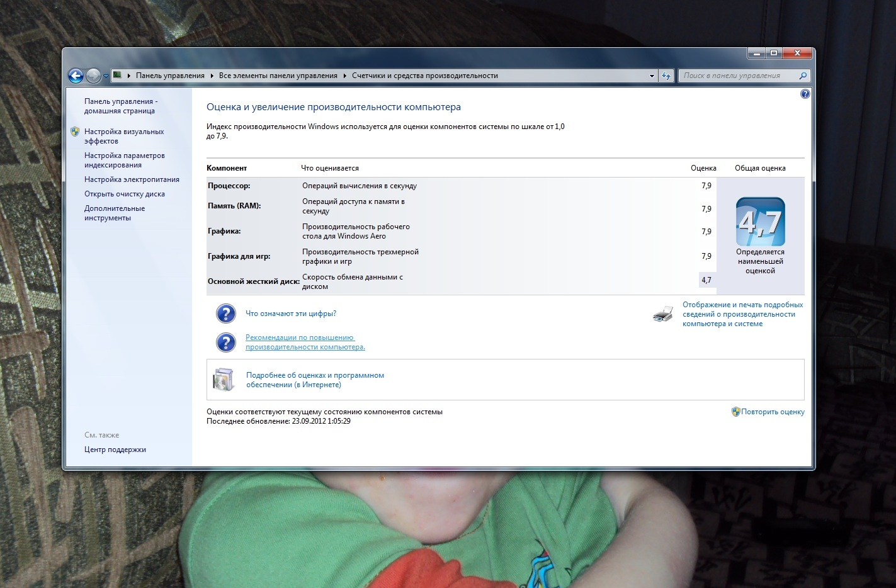Click 'Повторить оценку' link
The width and height of the screenshot is (896, 588).
click(773, 412)
